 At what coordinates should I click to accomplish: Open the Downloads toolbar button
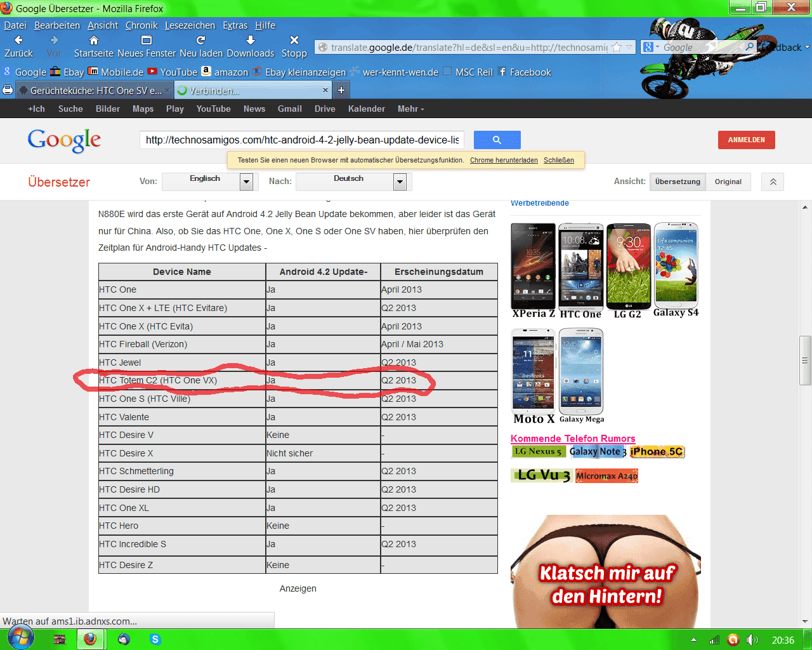pos(251,46)
